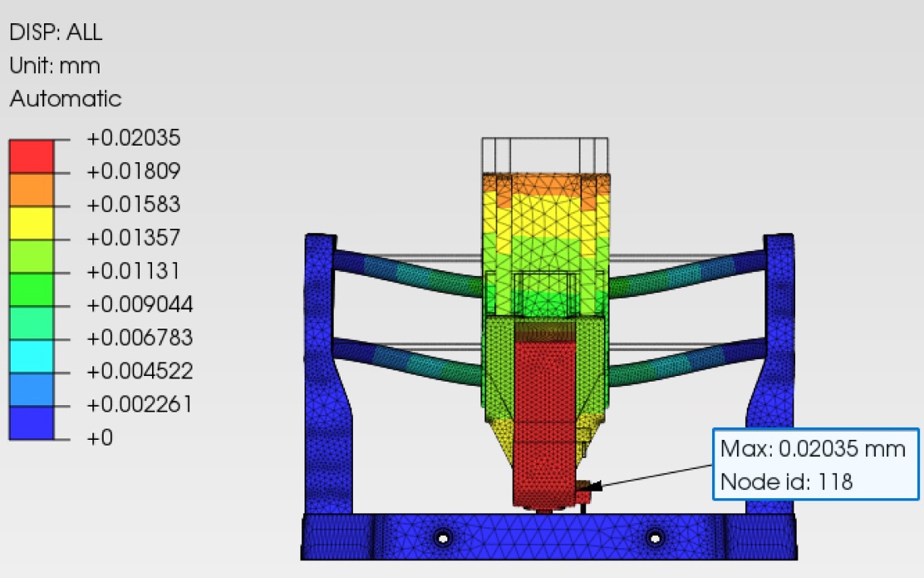The width and height of the screenshot is (924, 578).
Task: Click the red legend color band
Action: (x=32, y=156)
